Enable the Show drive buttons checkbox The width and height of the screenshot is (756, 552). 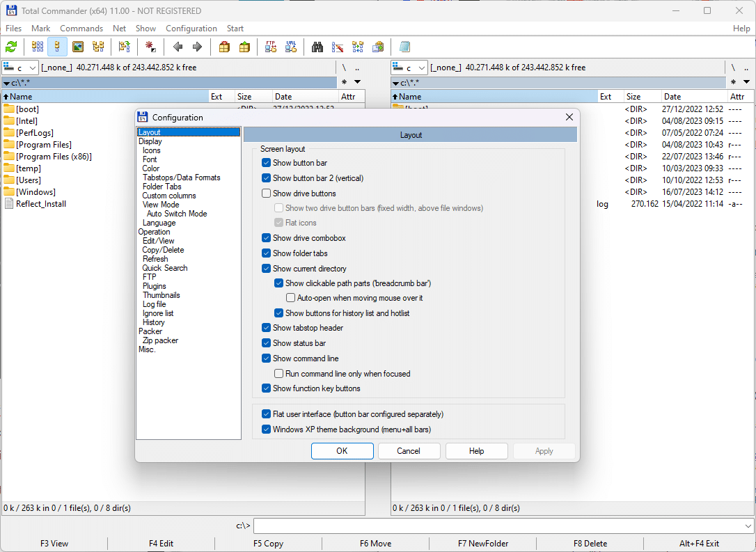pyautogui.click(x=267, y=194)
